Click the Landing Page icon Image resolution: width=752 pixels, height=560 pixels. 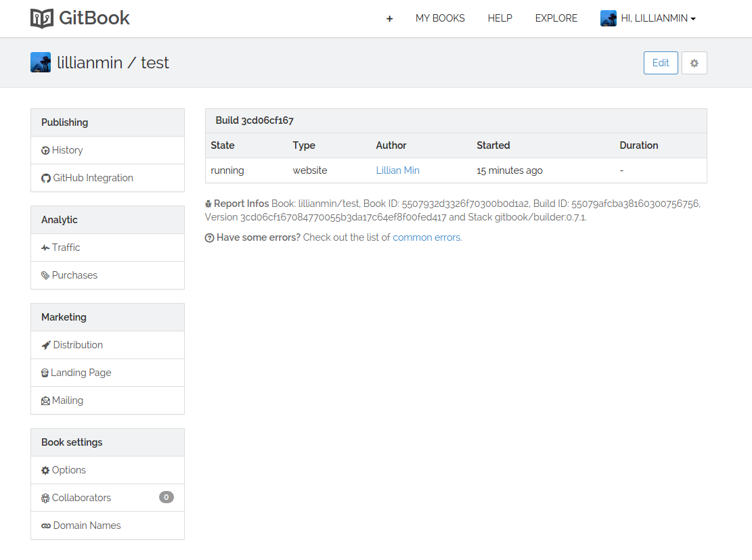pyautogui.click(x=45, y=373)
